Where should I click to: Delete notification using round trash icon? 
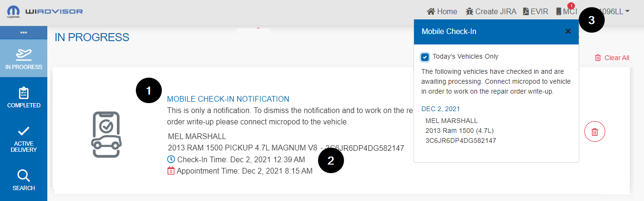tap(595, 131)
